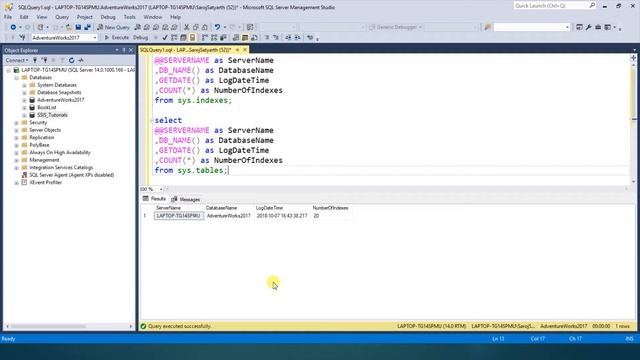Viewport: 640px width, 360px height.
Task: Click Connect in Object Explorer toolbar
Action: pos(16,60)
